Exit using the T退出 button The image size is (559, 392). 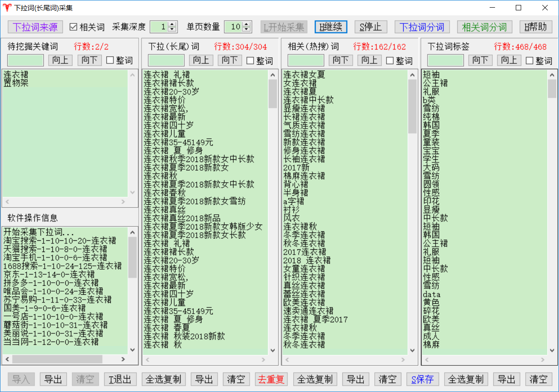tap(120, 379)
